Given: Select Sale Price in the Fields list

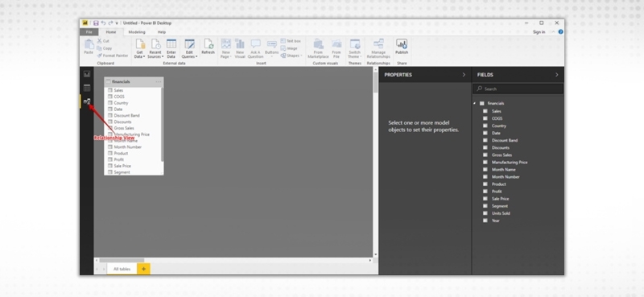Looking at the screenshot, I should (x=501, y=199).
